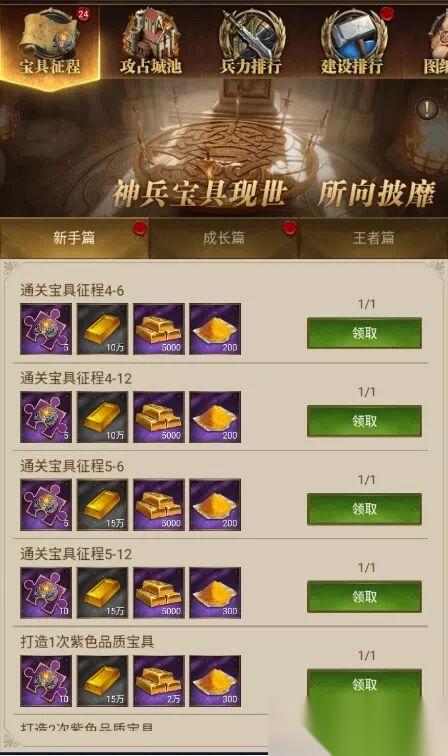This screenshot has width=448, height=756.
Task: Claim reward for 通关宝具征程4-12
Action: 364,421
